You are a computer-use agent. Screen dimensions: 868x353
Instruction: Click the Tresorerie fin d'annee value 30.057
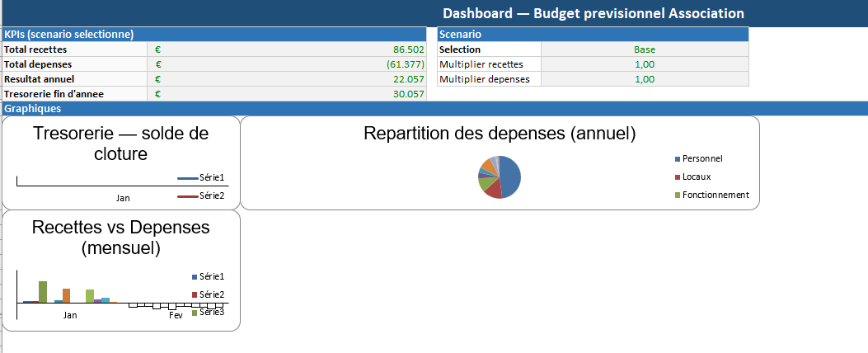(408, 94)
